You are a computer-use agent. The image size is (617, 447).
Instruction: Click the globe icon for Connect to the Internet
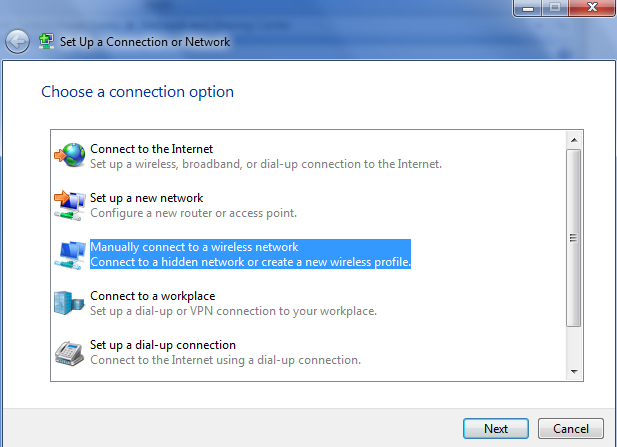pos(70,155)
